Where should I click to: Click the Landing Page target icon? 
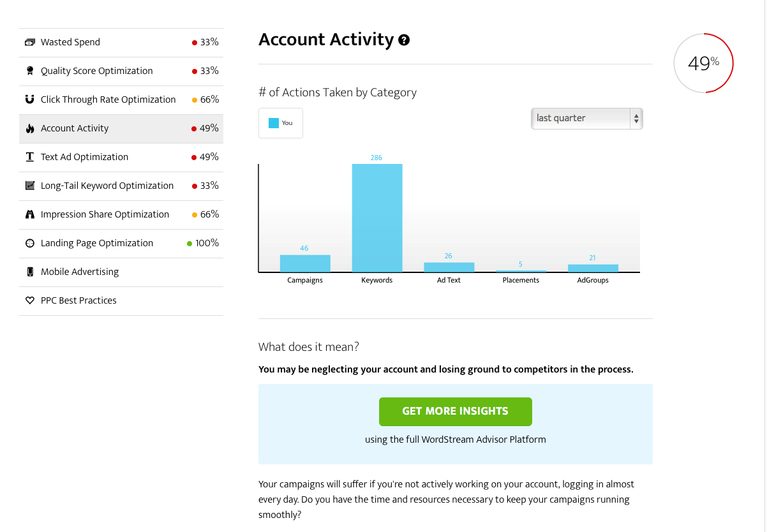[29, 243]
